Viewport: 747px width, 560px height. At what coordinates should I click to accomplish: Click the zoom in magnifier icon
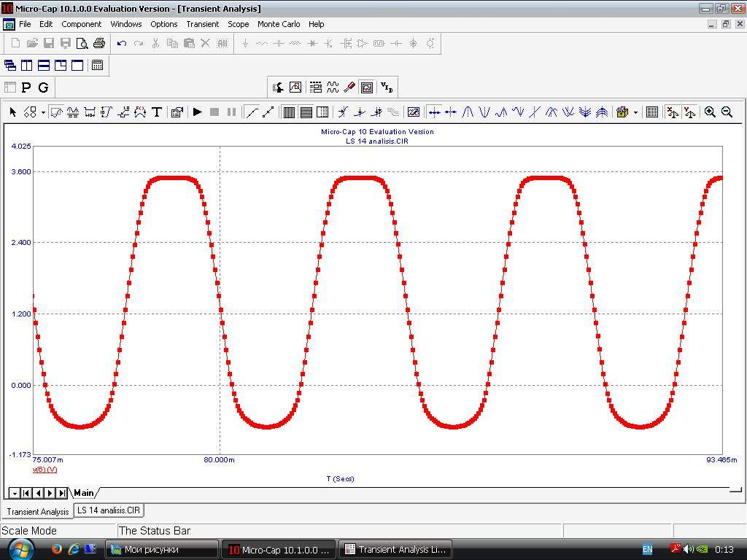point(710,112)
